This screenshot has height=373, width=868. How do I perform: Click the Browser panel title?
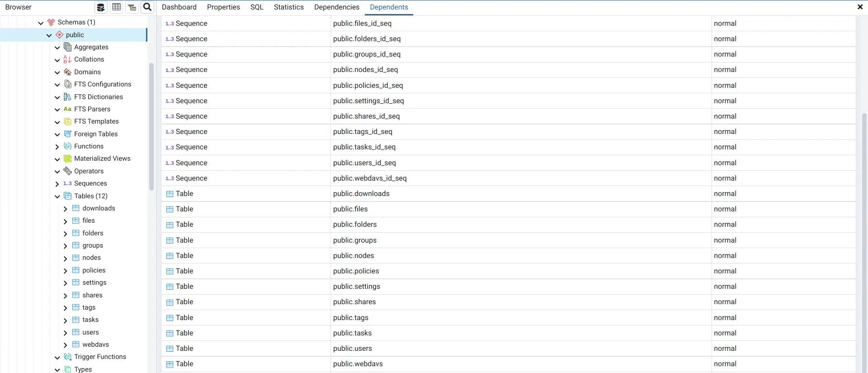coord(18,7)
